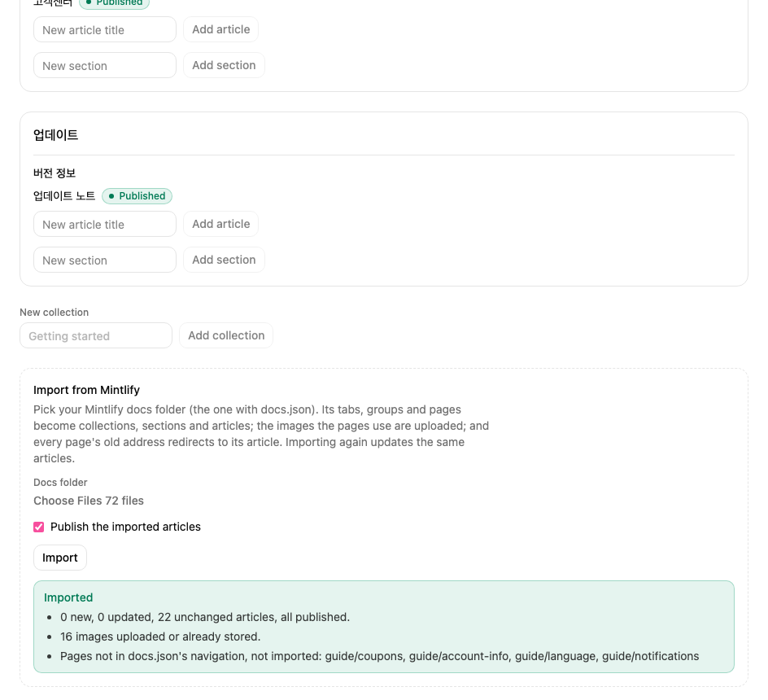Select the 버전 정보 section title

click(55, 173)
